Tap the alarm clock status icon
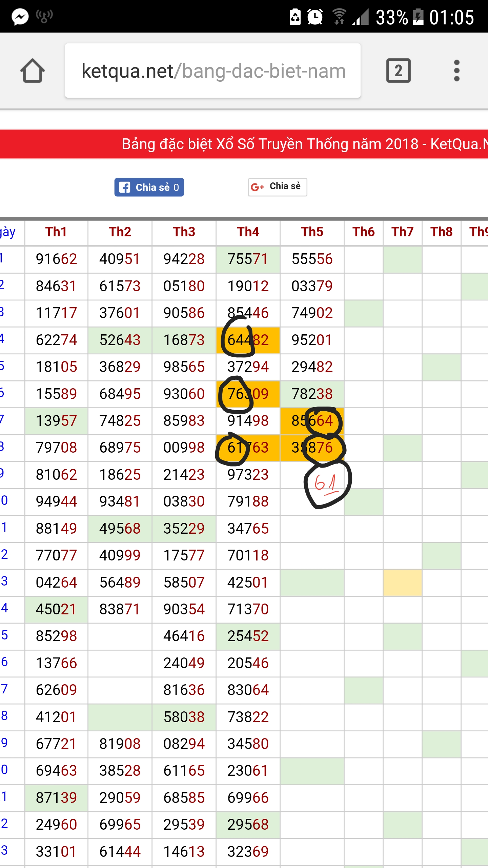This screenshot has height=868, width=488. pos(315,17)
